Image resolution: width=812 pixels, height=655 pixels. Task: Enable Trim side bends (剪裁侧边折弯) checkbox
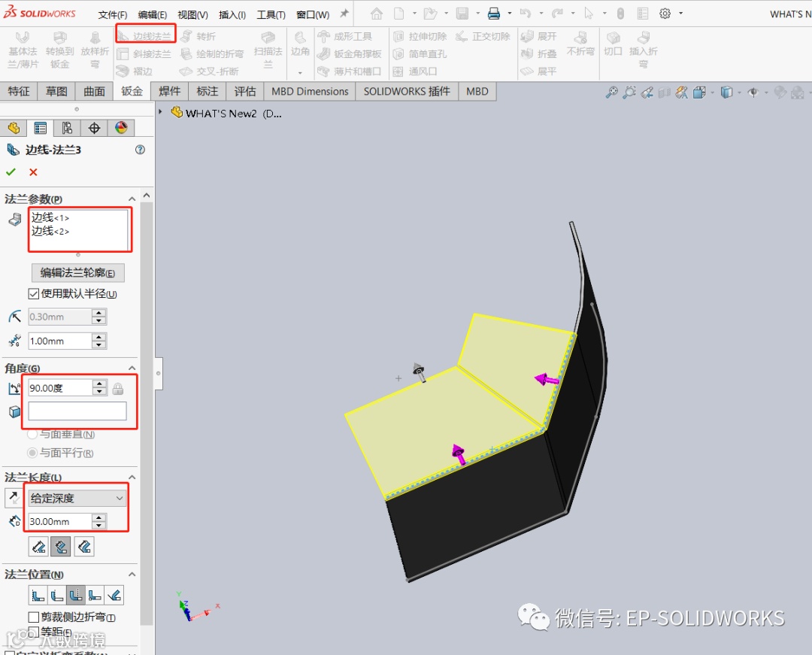(x=34, y=617)
